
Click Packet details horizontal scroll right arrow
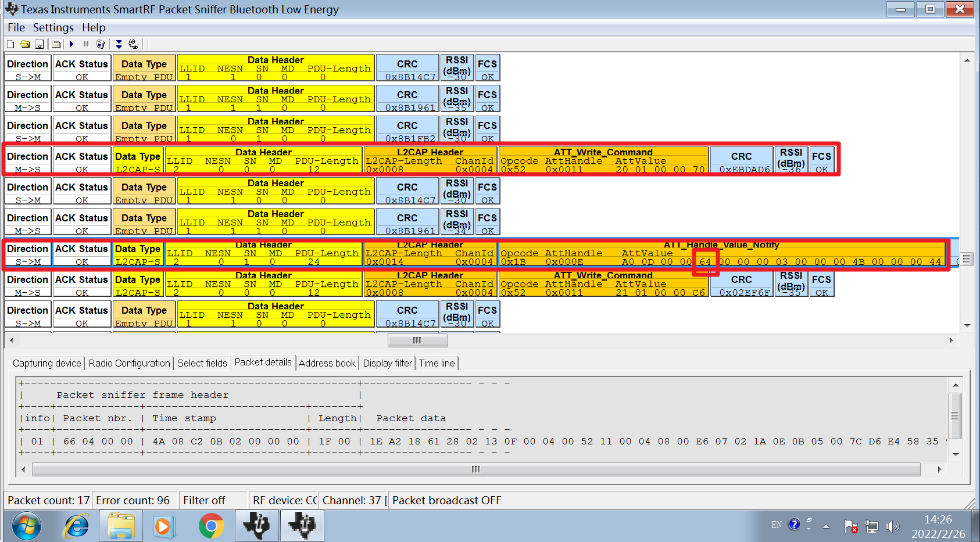point(939,469)
